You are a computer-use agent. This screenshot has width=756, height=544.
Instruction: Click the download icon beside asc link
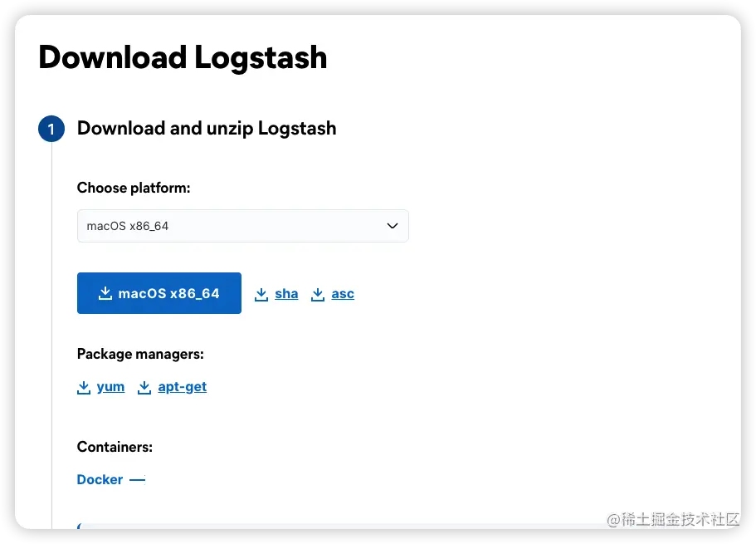pyautogui.click(x=318, y=293)
